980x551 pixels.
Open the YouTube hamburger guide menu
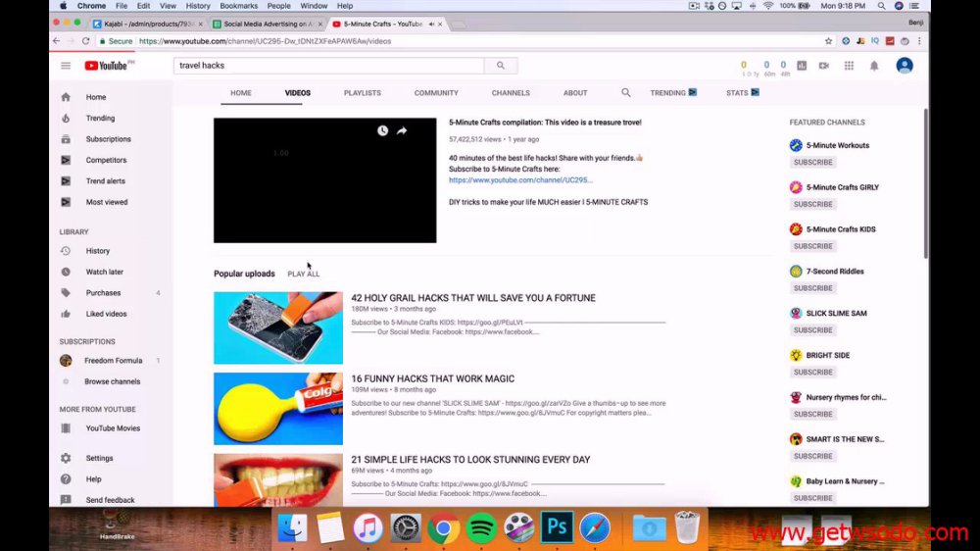(x=66, y=66)
